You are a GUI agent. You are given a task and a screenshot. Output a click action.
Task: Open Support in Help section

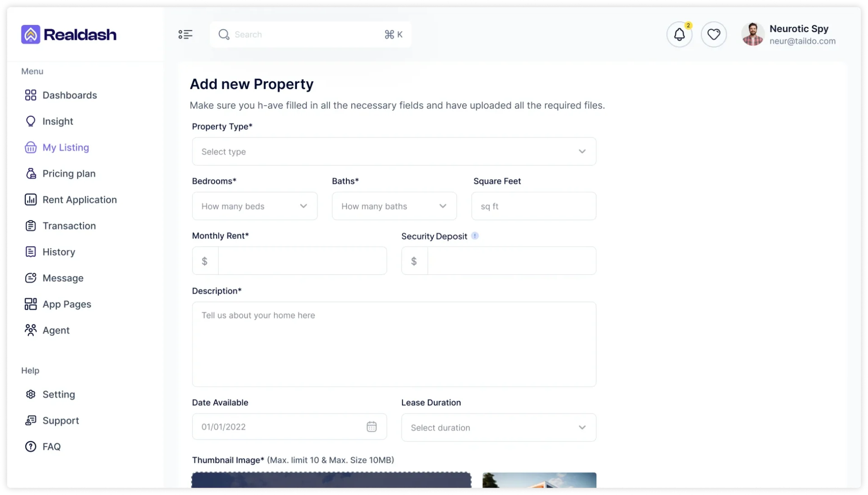click(52, 421)
